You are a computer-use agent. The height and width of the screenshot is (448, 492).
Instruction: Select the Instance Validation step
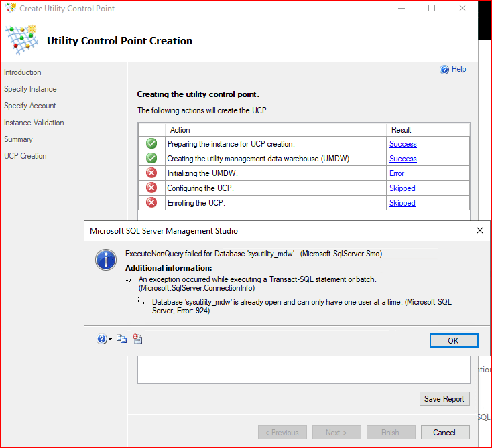[34, 123]
